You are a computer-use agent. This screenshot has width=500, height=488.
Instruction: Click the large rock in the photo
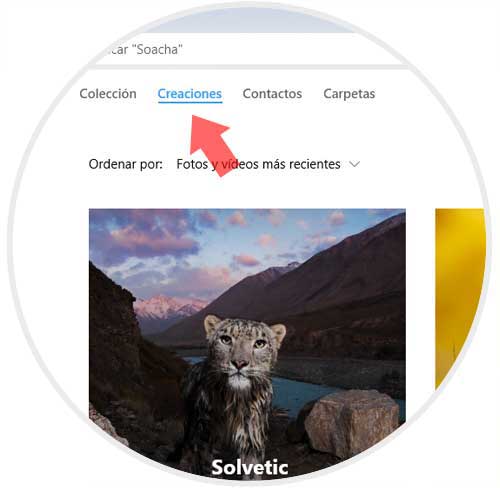click(352, 423)
